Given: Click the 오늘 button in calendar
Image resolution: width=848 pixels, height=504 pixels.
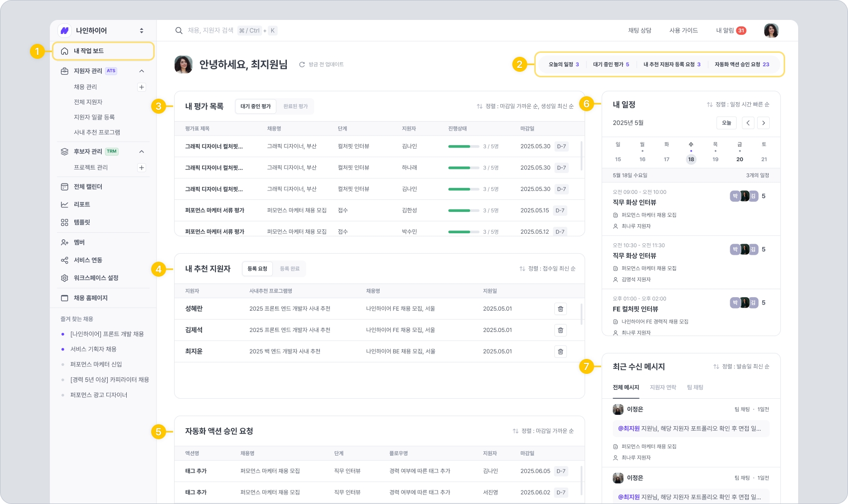Looking at the screenshot, I should click(727, 123).
